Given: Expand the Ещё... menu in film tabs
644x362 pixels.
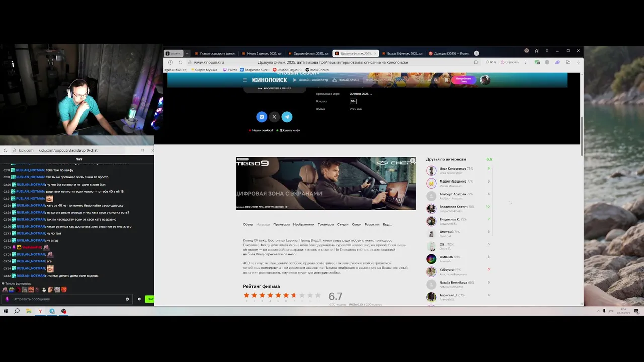Looking at the screenshot, I should point(387,224).
